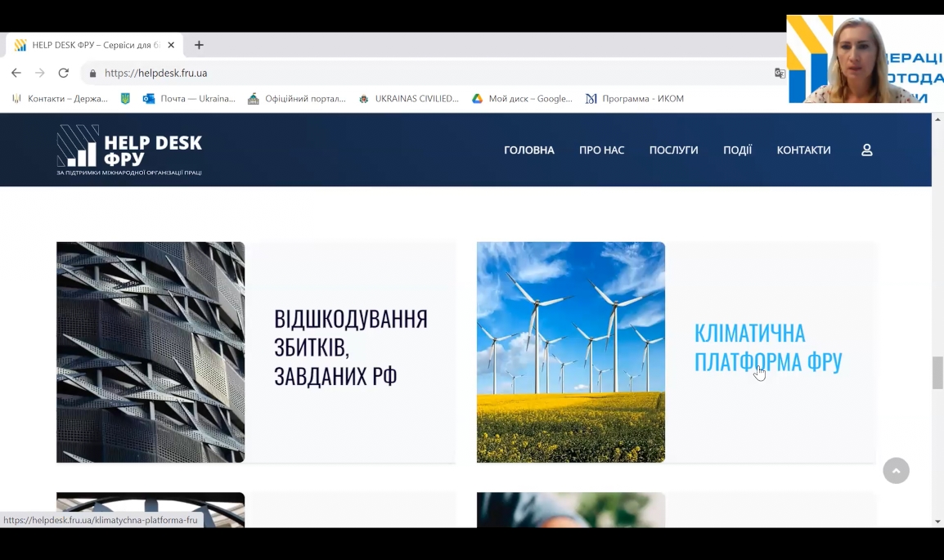
Task: Select ПОСЛУГИ in the navigation
Action: click(x=673, y=150)
